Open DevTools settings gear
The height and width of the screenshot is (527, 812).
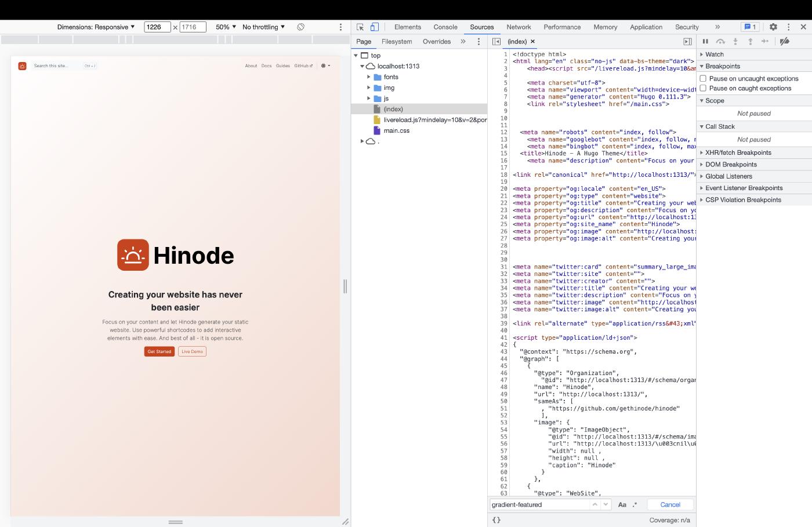pyautogui.click(x=773, y=27)
